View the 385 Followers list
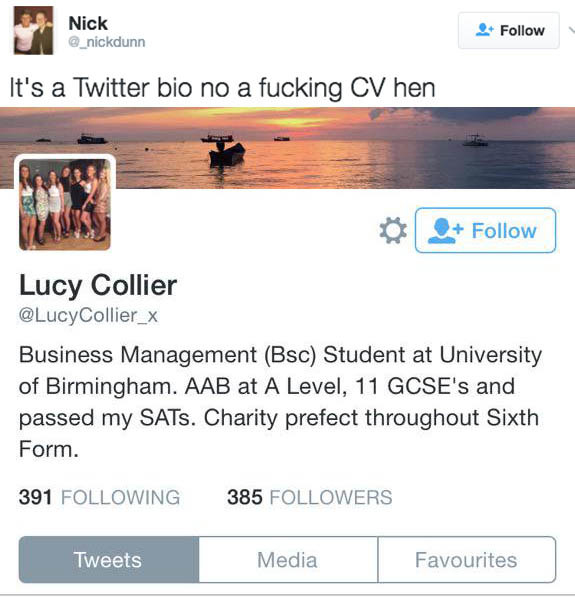Image resolution: width=575 pixels, height=604 pixels. coord(310,497)
